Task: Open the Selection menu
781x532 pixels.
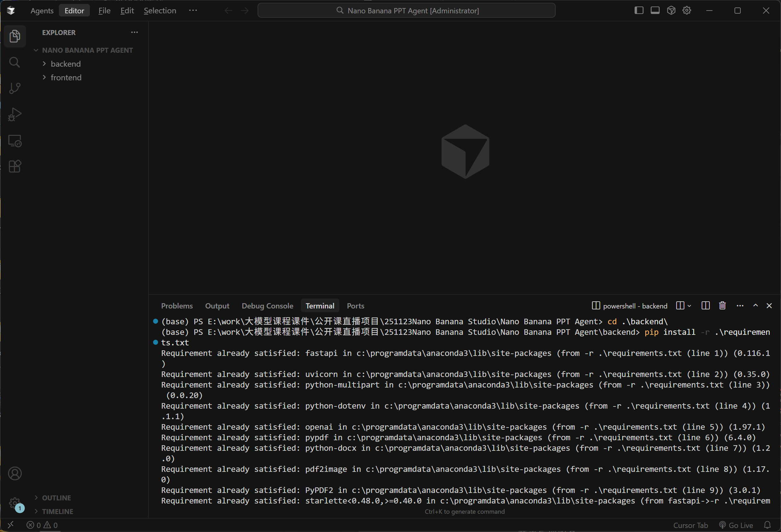Action: [x=160, y=11]
